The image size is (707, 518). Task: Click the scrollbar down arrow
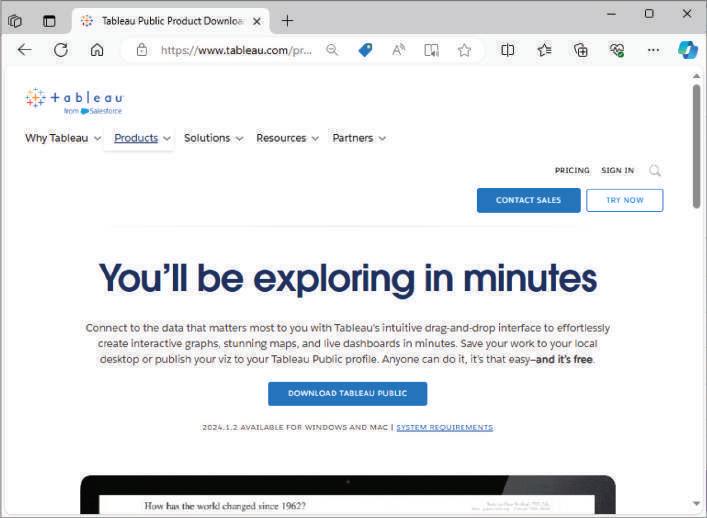click(x=697, y=504)
